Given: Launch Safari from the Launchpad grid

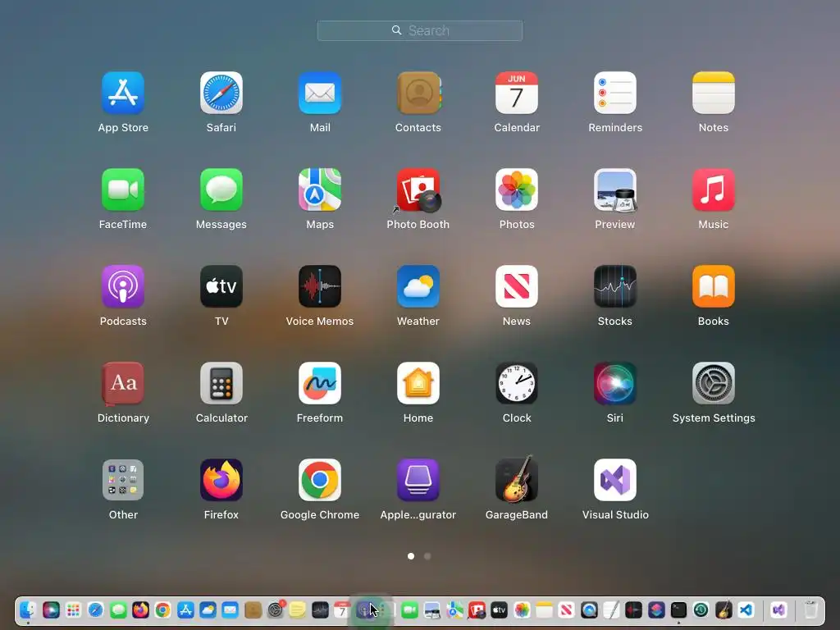Looking at the screenshot, I should coord(221,94).
